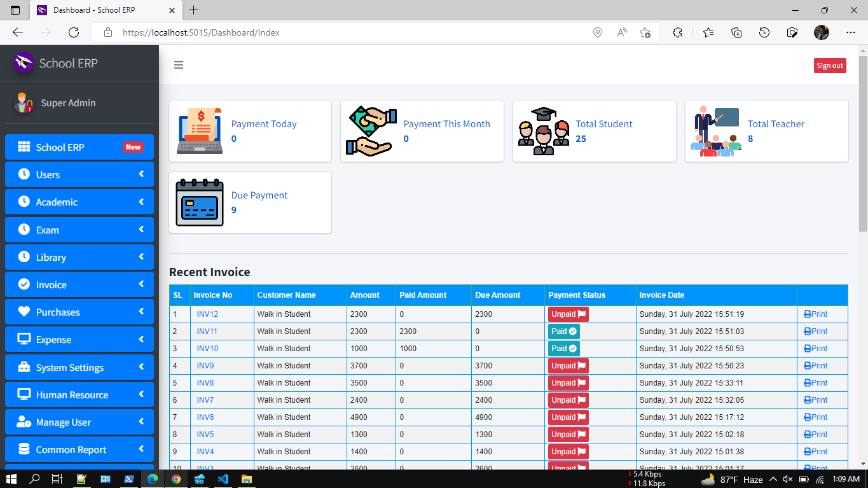
Task: Click the Due Payment calendar card icon
Action: (x=200, y=202)
